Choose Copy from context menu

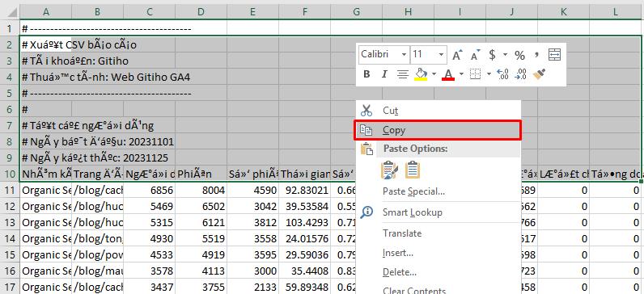[438, 130]
